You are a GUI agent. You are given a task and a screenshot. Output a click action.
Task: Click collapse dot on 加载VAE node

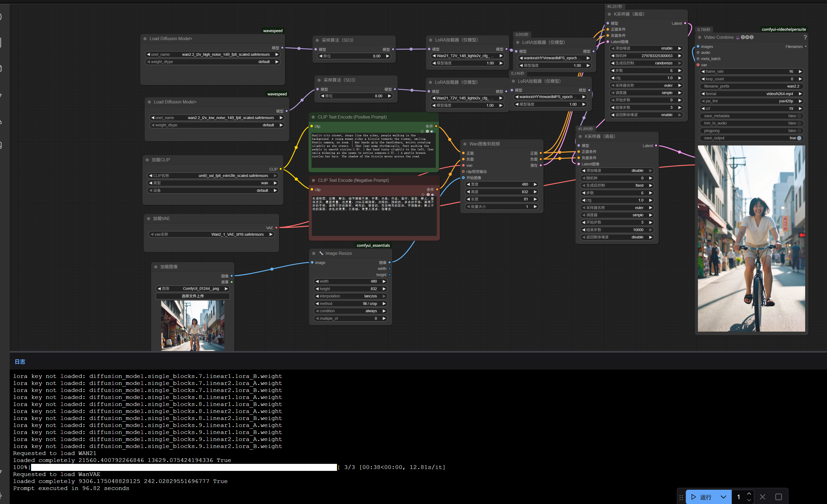click(x=148, y=218)
